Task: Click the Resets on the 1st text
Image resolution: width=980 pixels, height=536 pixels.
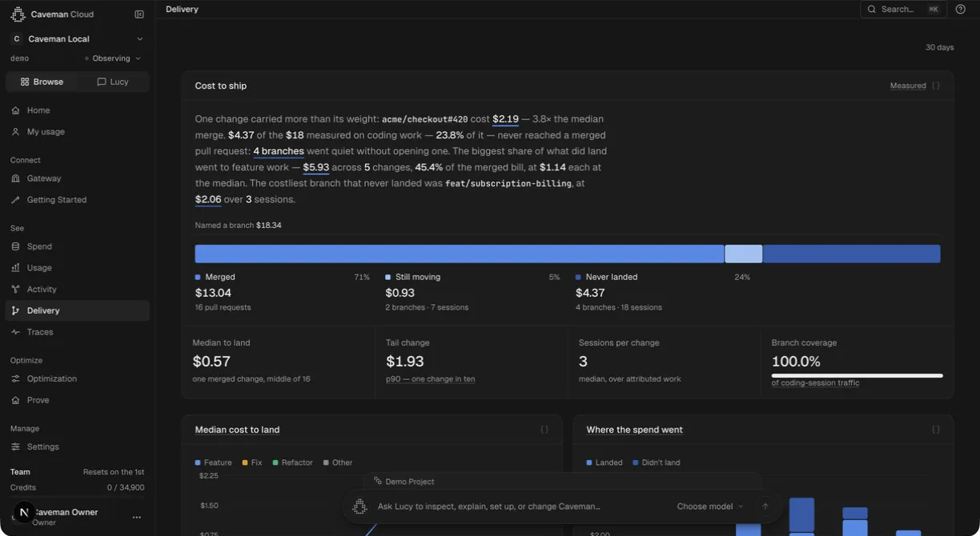Action: coord(114,472)
